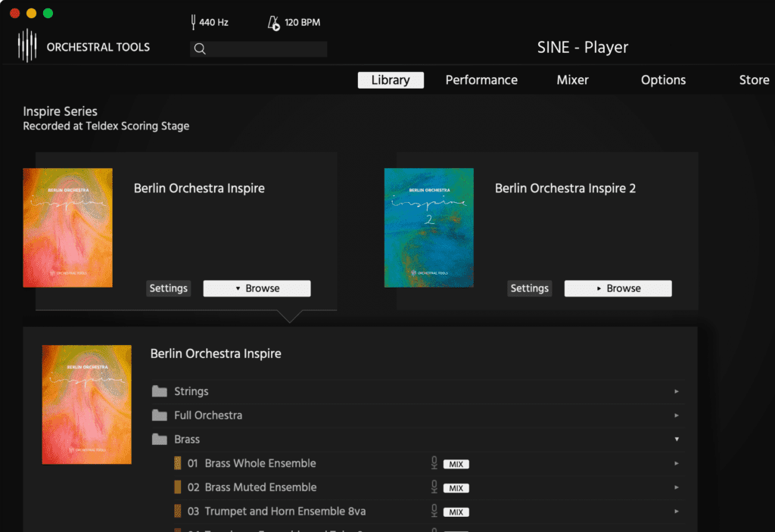
Task: Open Browse for Berlin Orchestra Inspire 2
Action: click(x=618, y=288)
